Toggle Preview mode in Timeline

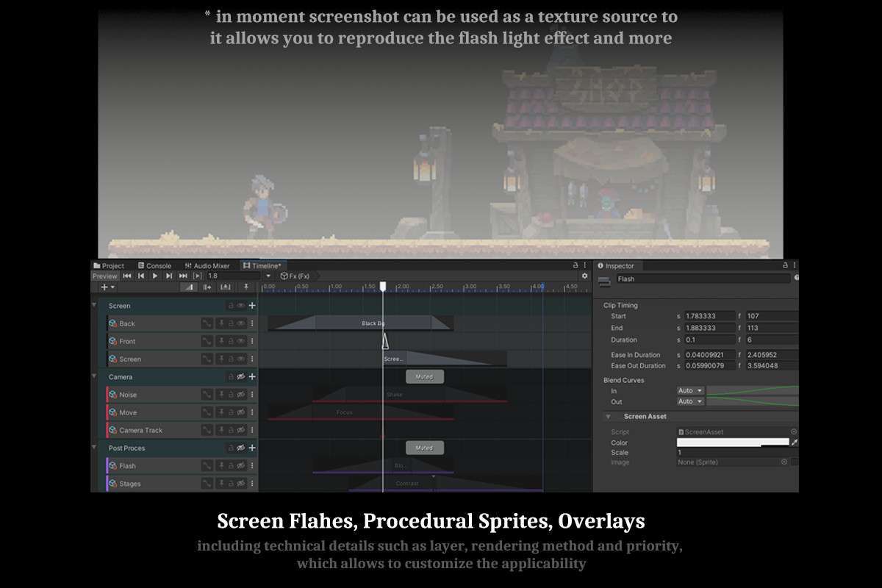tap(105, 276)
